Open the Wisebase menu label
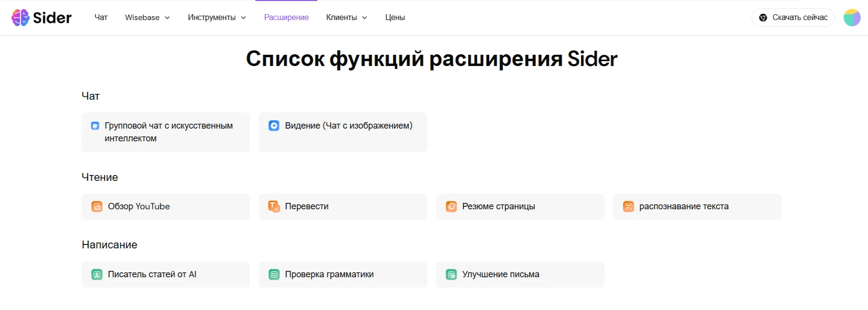The image size is (868, 310). 142,18
